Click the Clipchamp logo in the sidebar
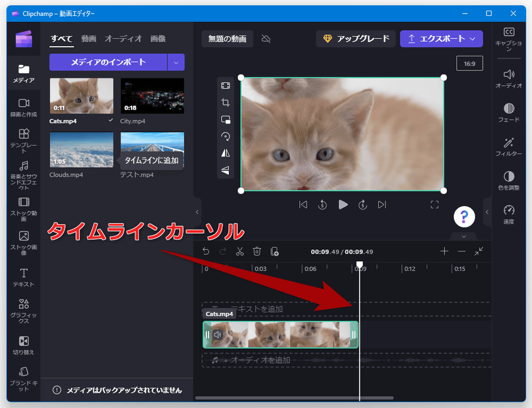The height and width of the screenshot is (408, 532). point(24,38)
